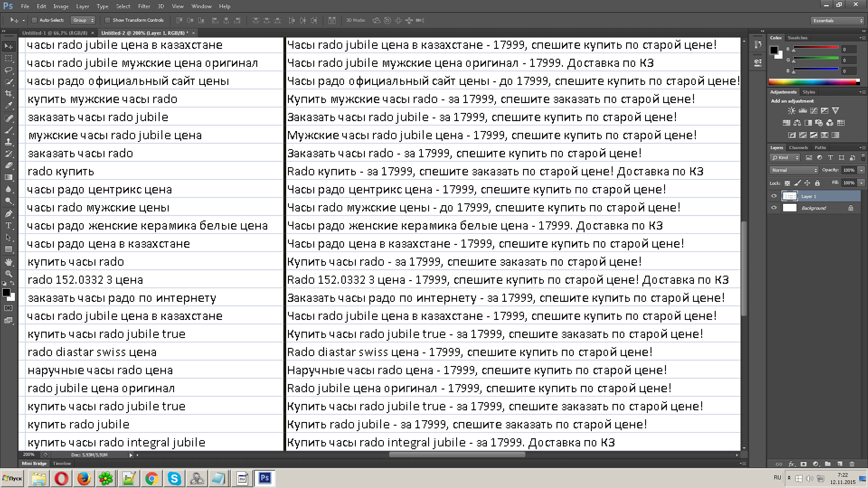This screenshot has width=868, height=488.
Task: Switch to the Swatches tab
Action: click(797, 38)
